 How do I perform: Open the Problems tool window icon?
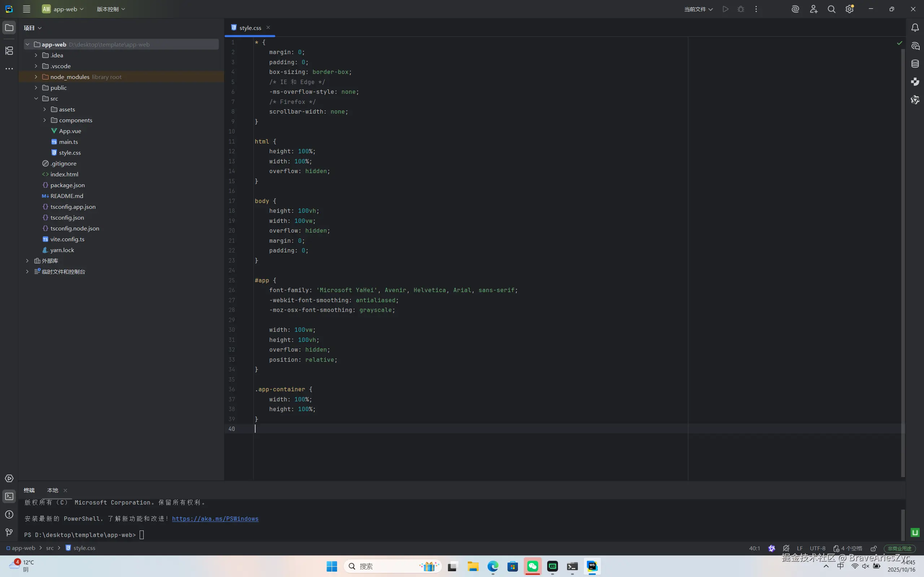click(x=9, y=514)
